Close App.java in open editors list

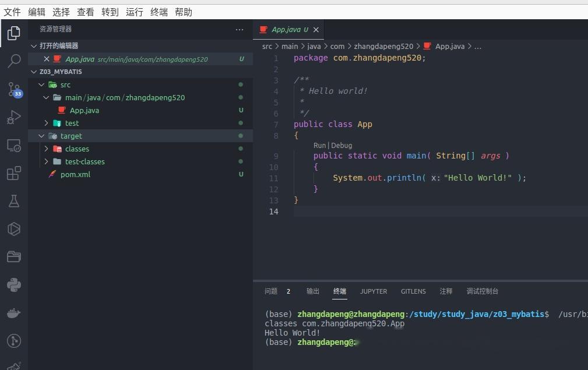tap(47, 59)
